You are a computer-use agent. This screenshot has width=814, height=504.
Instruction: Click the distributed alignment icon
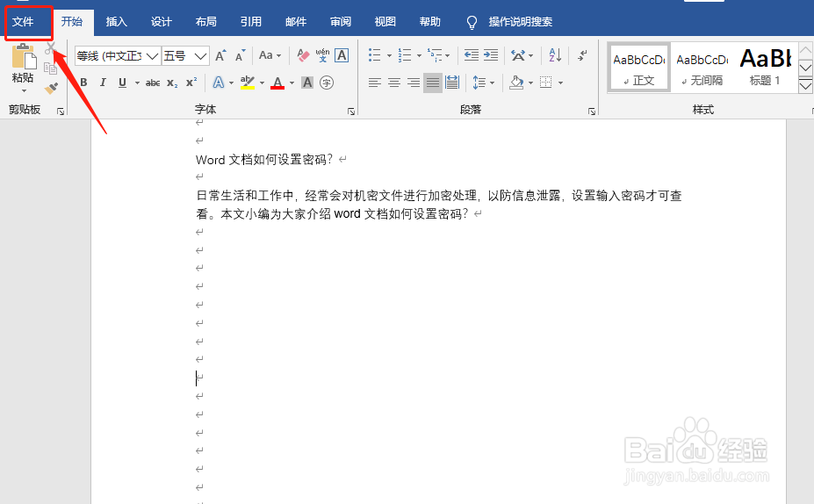(452, 83)
